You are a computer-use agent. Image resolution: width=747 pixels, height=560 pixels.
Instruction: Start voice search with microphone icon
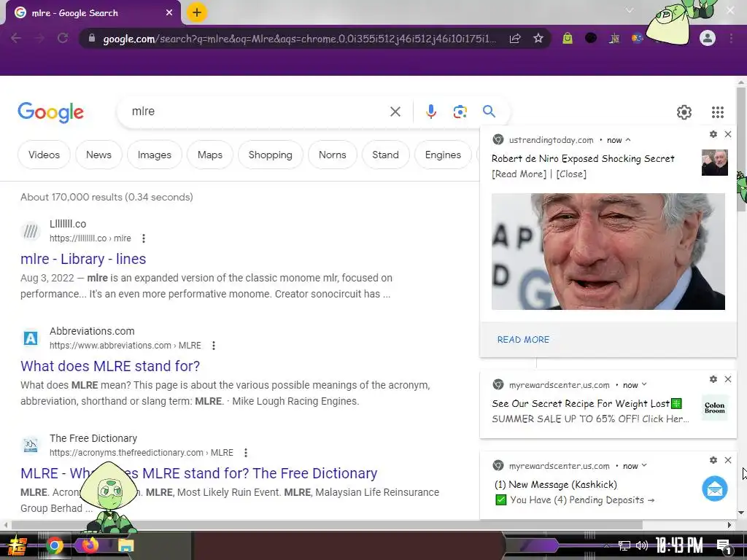coord(430,112)
